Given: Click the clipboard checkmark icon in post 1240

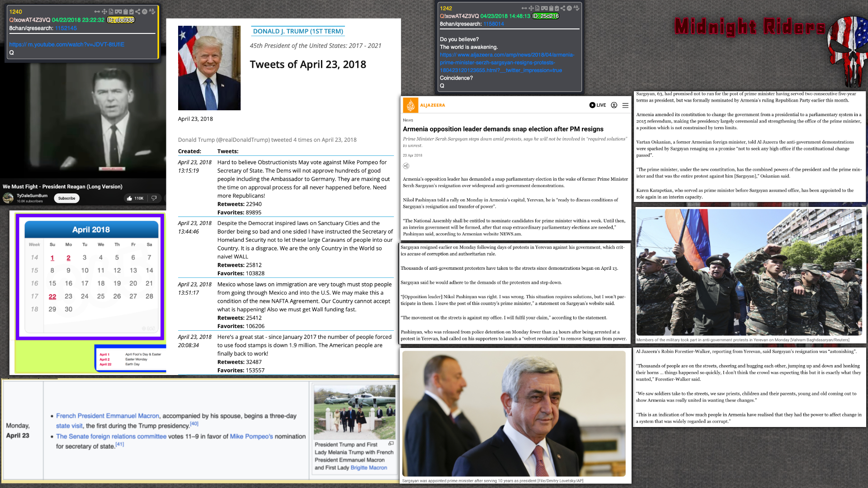Looking at the screenshot, I should pyautogui.click(x=132, y=12).
